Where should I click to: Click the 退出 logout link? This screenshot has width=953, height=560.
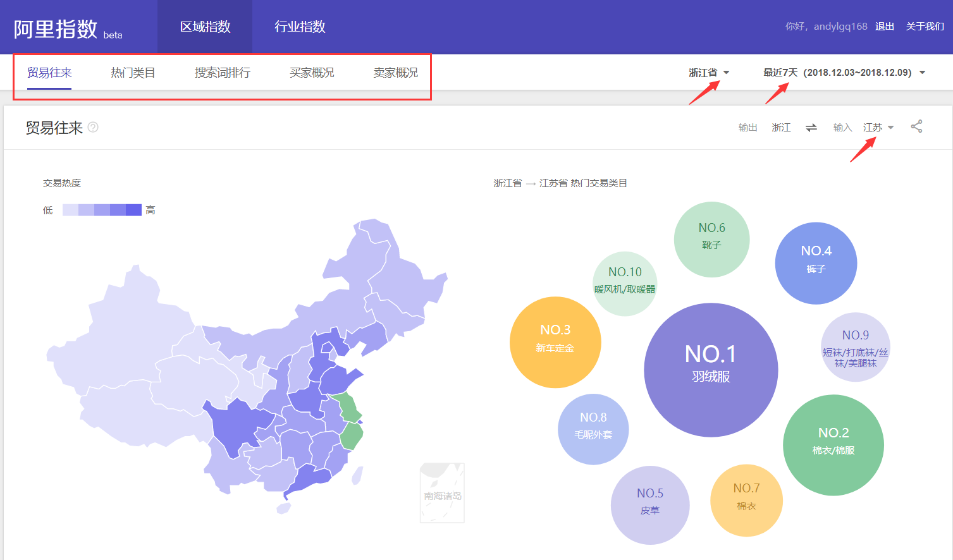pyautogui.click(x=884, y=26)
